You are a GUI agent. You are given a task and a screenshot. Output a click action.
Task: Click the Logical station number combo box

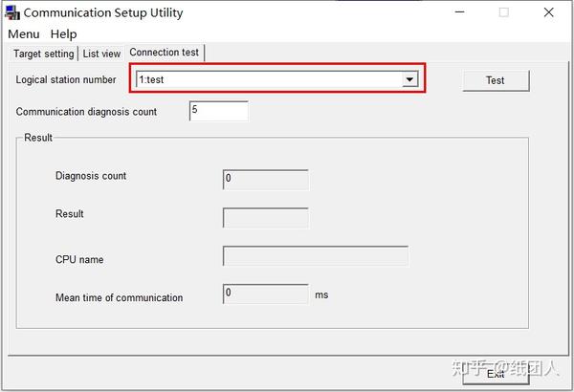[x=268, y=80]
